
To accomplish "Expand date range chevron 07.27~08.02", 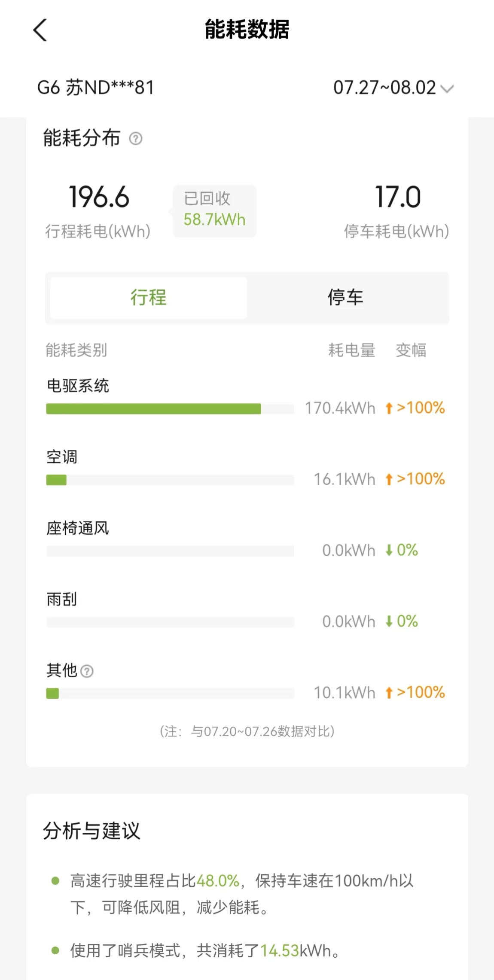I will (x=447, y=89).
